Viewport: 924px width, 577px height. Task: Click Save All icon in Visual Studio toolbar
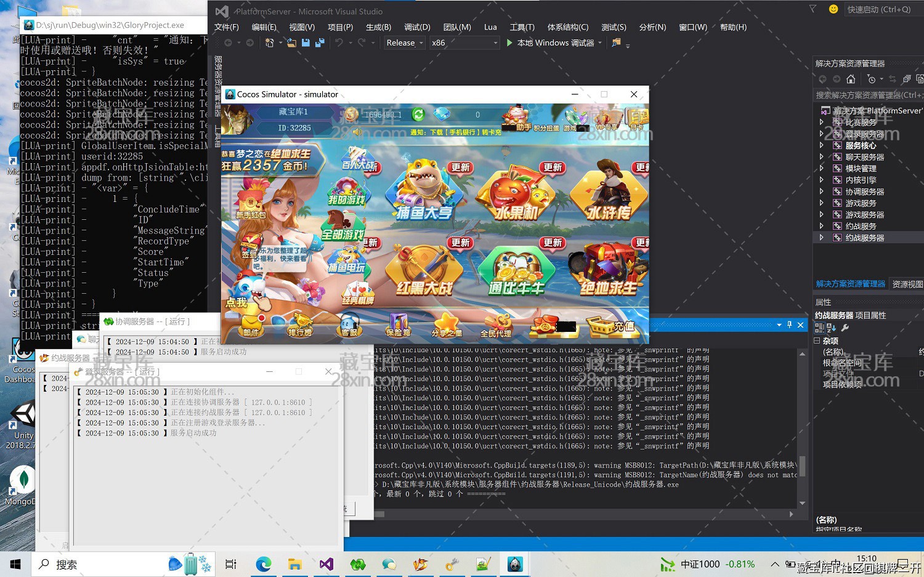(x=320, y=42)
